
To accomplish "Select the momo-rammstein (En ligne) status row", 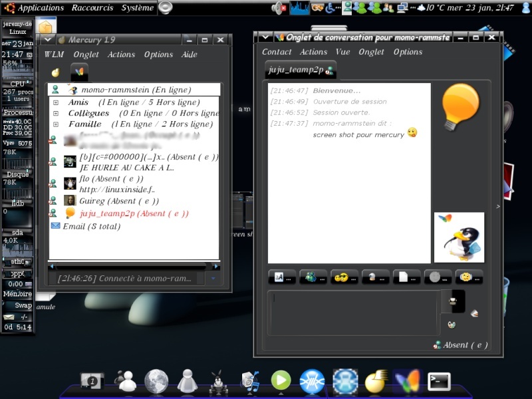I will (134, 90).
